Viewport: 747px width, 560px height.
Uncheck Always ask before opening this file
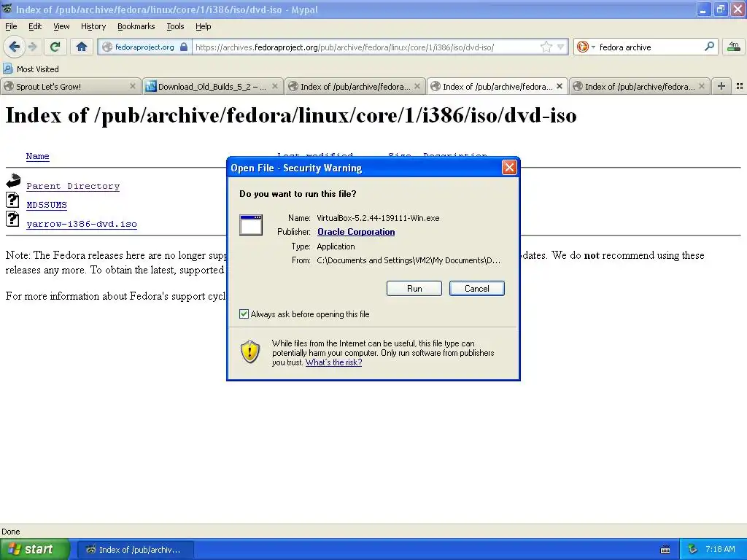[x=244, y=314]
